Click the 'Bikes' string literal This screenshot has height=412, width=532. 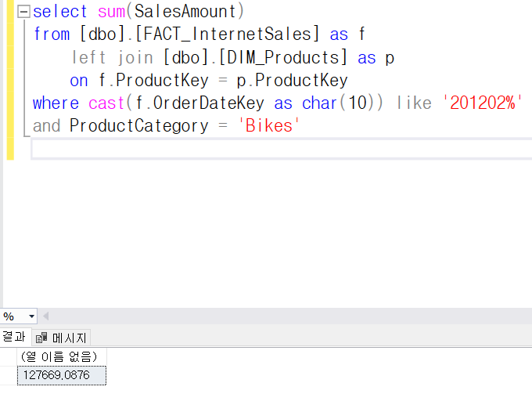pos(268,125)
